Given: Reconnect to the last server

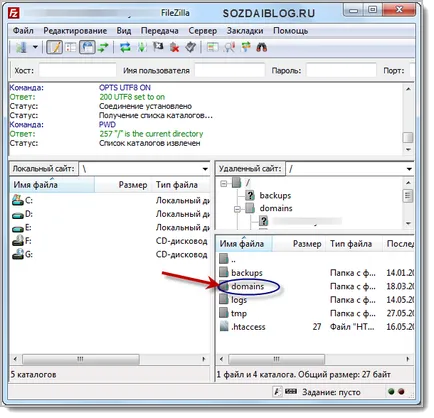Looking at the screenshot, I should pos(191,48).
